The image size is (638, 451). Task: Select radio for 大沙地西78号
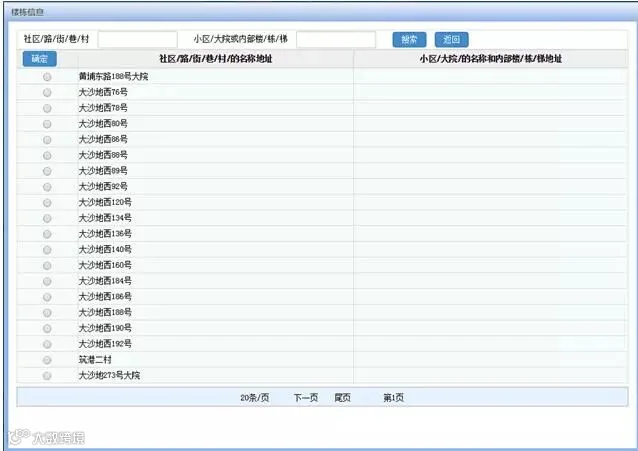pyautogui.click(x=47, y=108)
